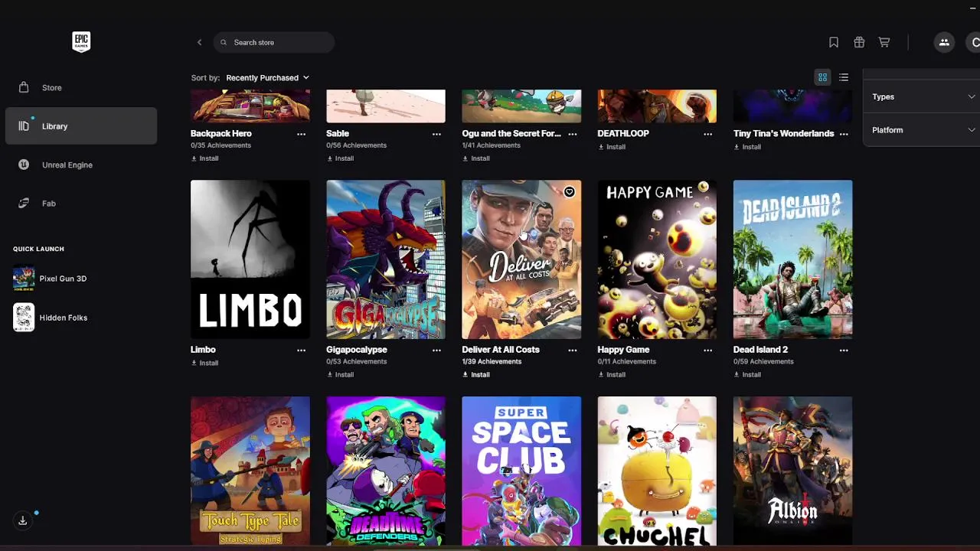
Task: Open Library in sidebar
Action: [x=80, y=126]
